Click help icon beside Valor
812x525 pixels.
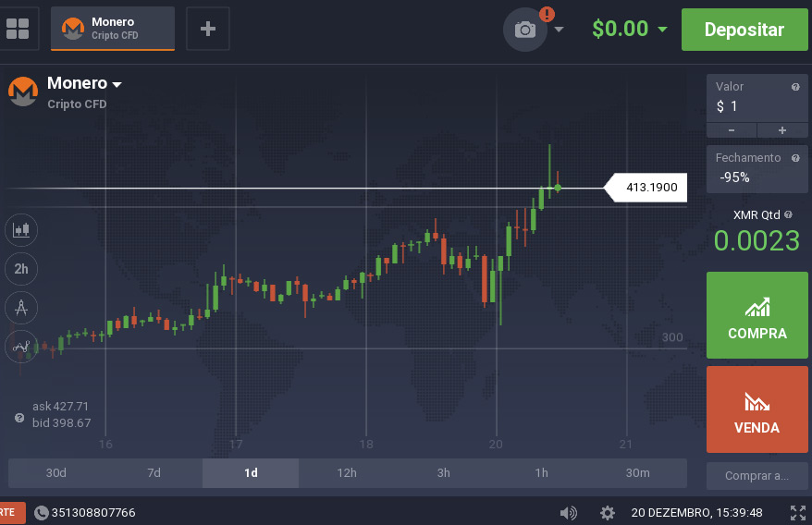click(x=795, y=87)
